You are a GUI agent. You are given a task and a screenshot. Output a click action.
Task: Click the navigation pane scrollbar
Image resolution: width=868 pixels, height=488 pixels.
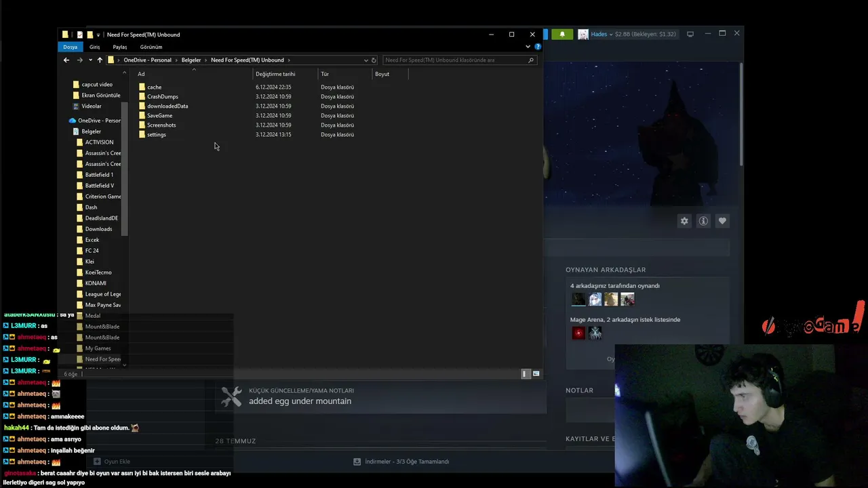[x=125, y=169]
